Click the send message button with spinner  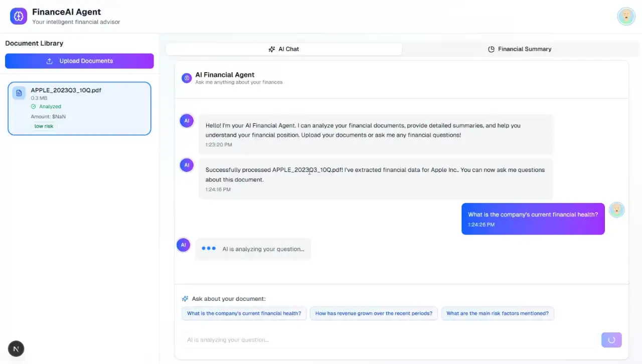pos(611,339)
